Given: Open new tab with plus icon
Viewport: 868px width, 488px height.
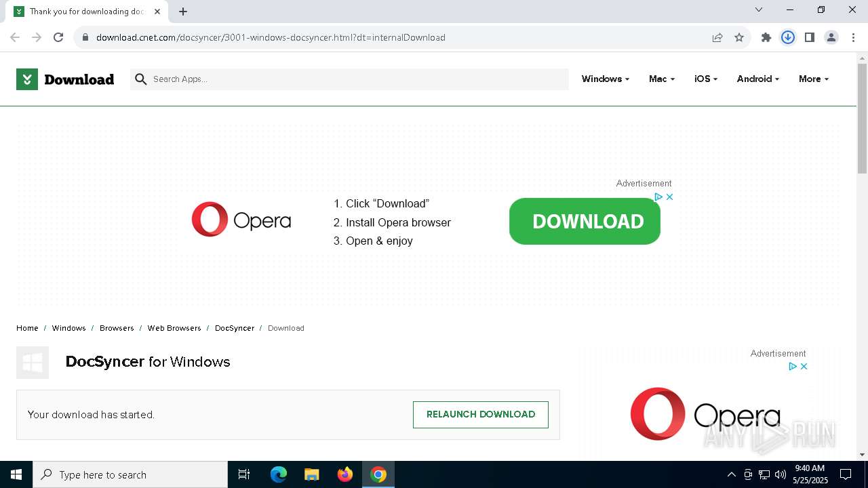Looking at the screenshot, I should [x=183, y=12].
